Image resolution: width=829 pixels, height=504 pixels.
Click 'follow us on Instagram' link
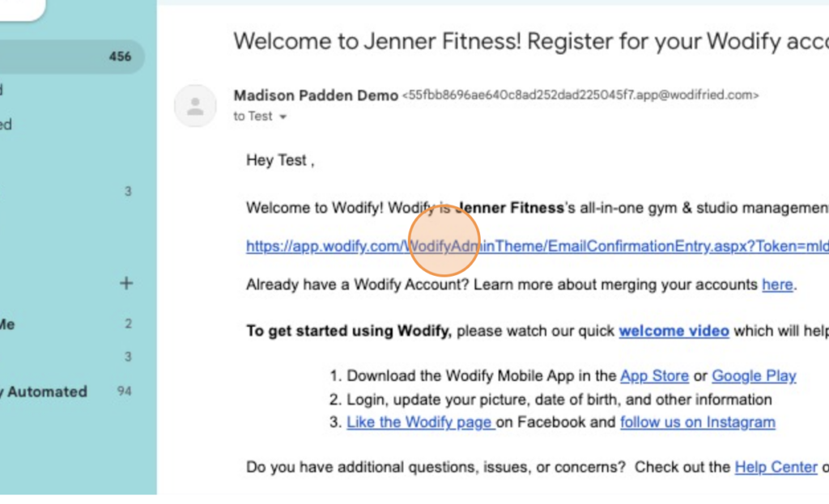(x=698, y=422)
